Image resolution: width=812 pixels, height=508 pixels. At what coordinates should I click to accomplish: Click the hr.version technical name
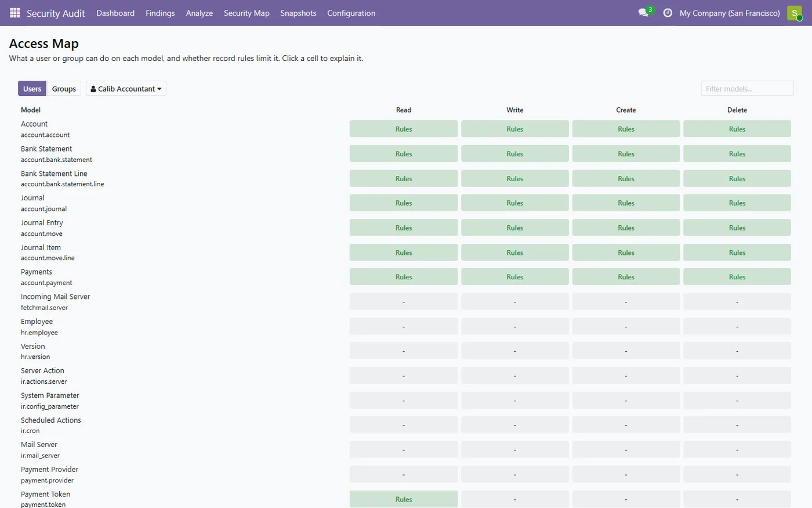point(35,357)
